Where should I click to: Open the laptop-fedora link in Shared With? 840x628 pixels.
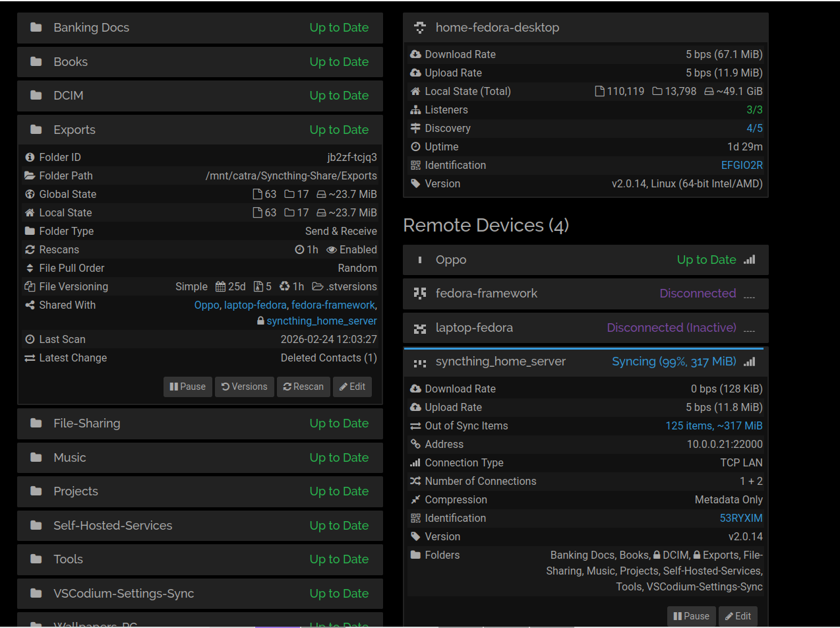pos(255,305)
